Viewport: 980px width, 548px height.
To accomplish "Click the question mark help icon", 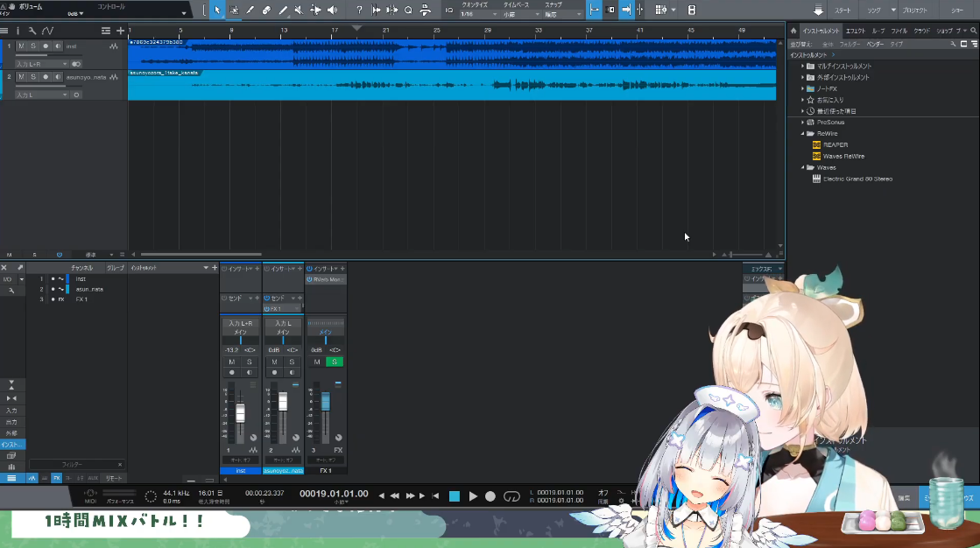I will 359,10.
